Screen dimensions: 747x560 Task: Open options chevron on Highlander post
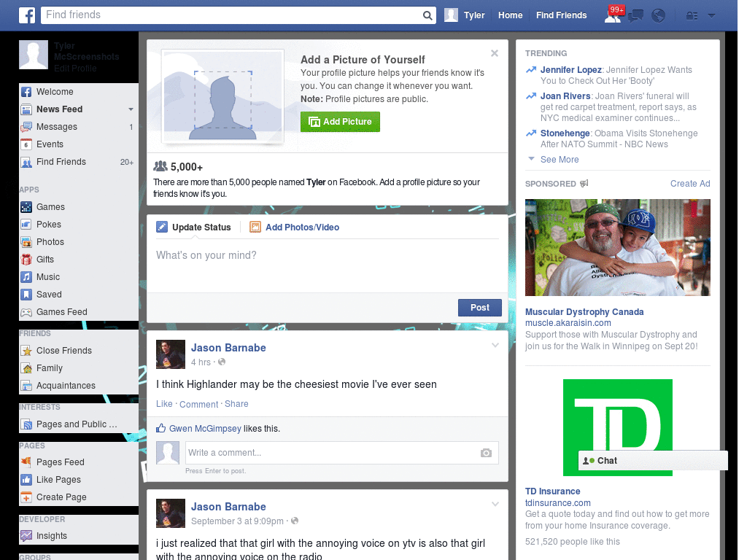(495, 345)
